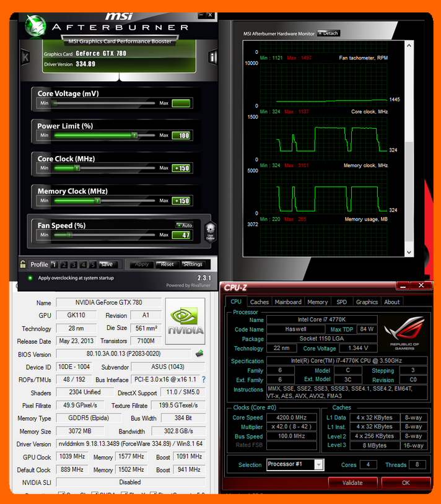Click the Memory Clock +150 value field
This screenshot has height=504, width=441.
point(181,201)
